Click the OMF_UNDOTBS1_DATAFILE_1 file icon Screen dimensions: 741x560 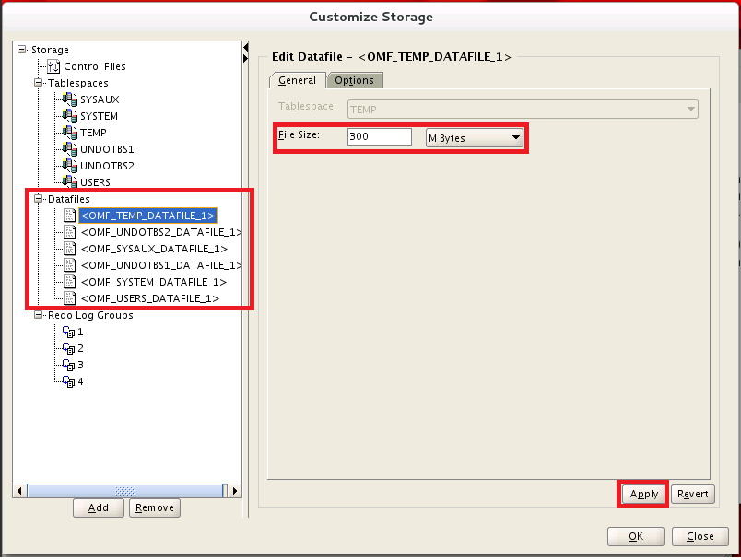click(69, 265)
